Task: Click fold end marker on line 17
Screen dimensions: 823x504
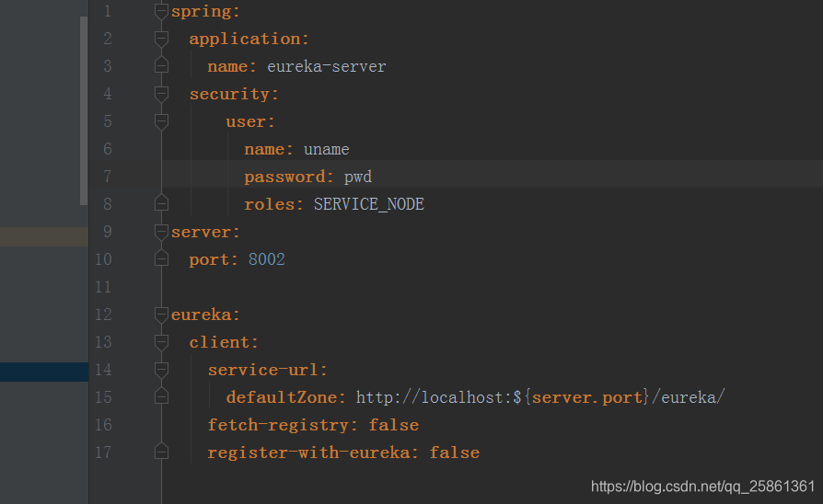Action: [x=161, y=452]
